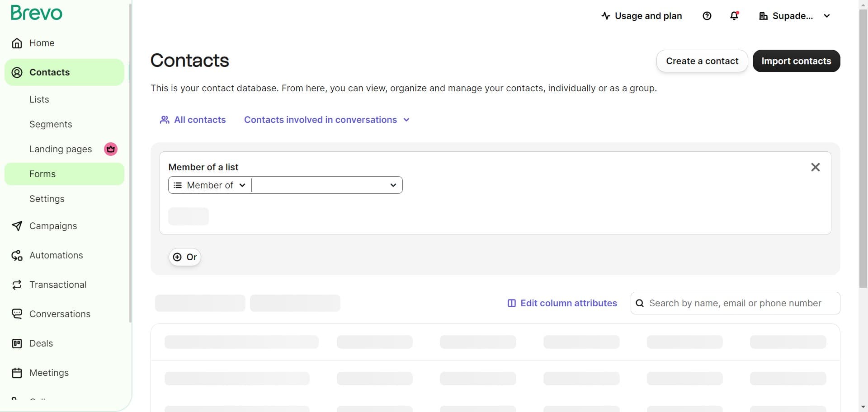Open Edit column attributes
868x412 pixels.
561,303
